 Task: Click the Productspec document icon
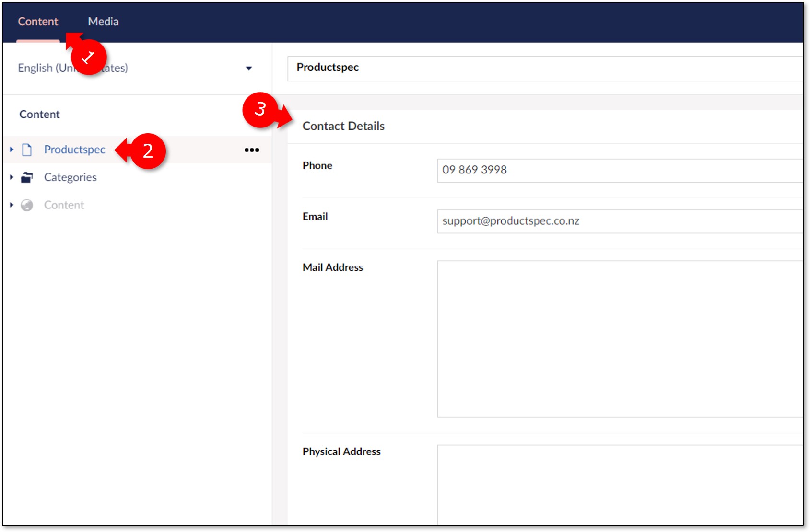[x=27, y=150]
